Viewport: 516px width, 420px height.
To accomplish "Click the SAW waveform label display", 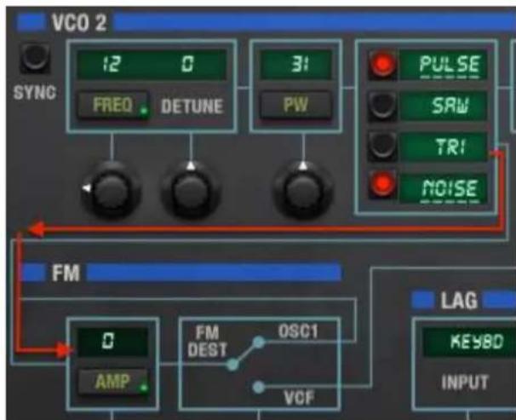I will click(x=443, y=106).
